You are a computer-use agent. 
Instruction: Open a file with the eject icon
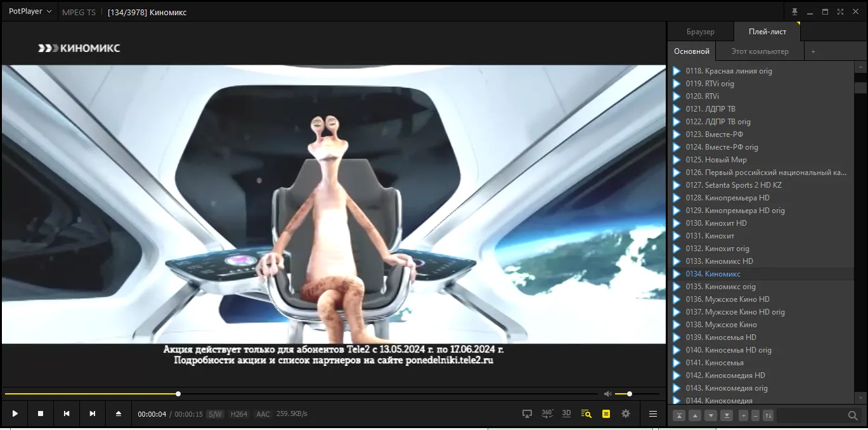[119, 414]
